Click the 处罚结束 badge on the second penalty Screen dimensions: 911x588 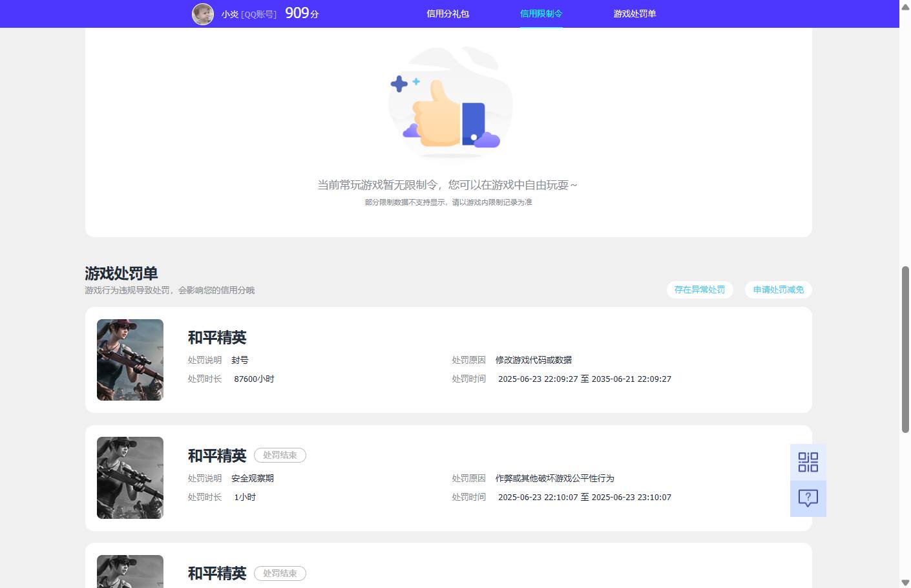tap(280, 455)
